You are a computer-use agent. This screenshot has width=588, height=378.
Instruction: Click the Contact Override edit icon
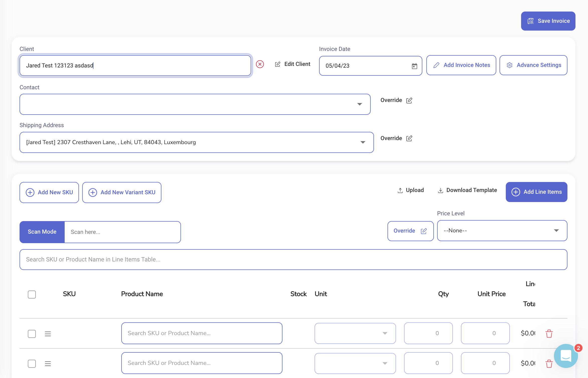[410, 100]
